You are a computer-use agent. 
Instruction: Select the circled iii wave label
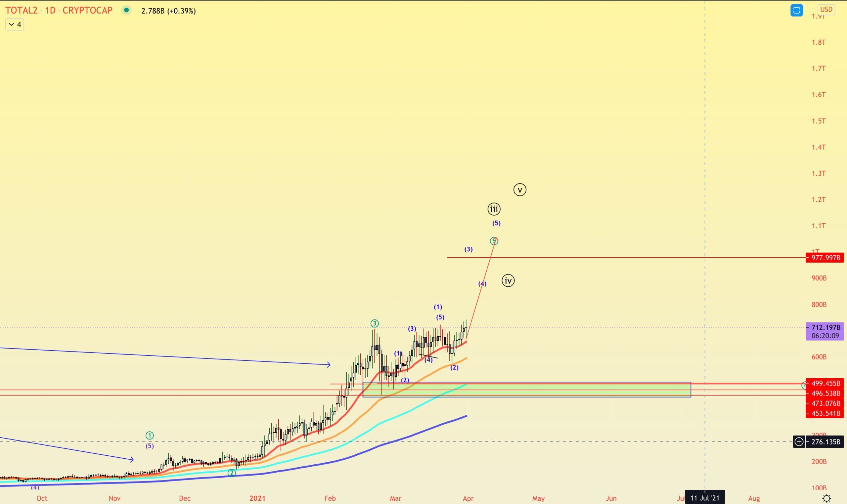[x=494, y=209]
